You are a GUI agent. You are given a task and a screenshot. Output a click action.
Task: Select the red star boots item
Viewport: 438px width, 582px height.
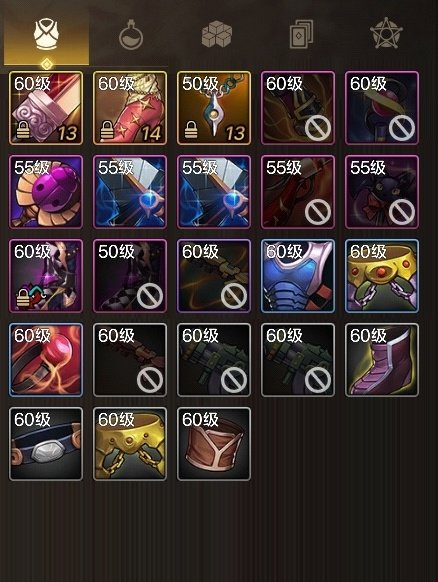click(130, 108)
